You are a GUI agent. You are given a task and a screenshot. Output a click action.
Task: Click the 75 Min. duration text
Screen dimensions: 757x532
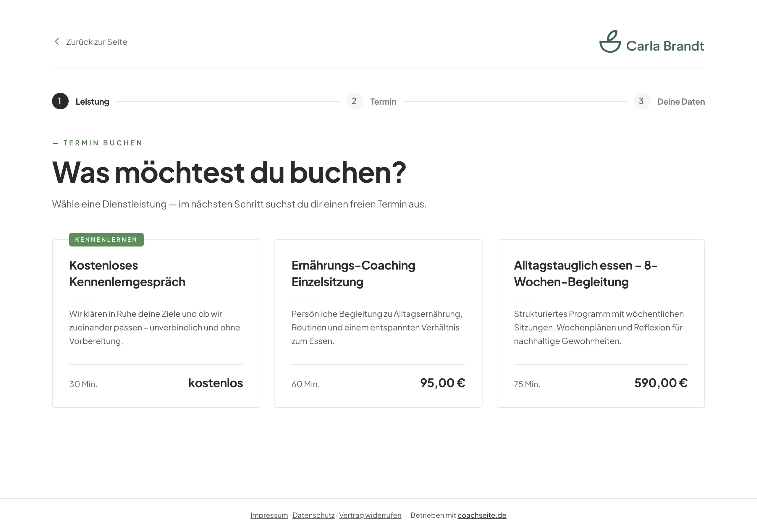(x=527, y=384)
